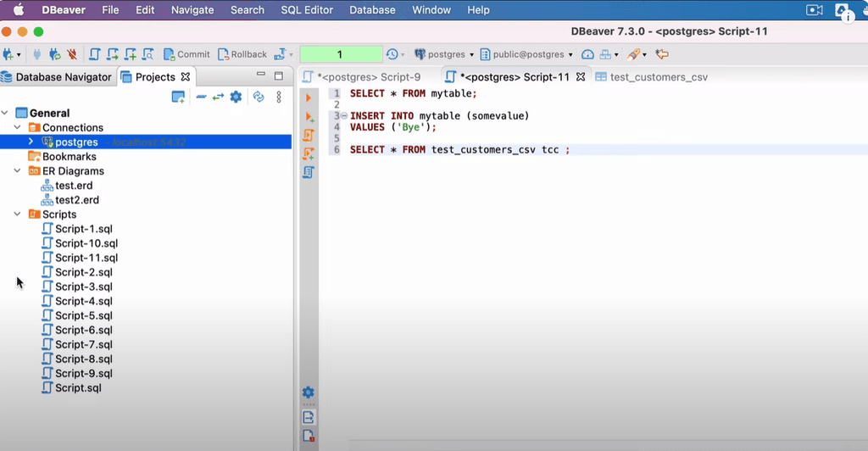Execute script statements in separate tabs
This screenshot has width=868, height=451.
point(309,153)
